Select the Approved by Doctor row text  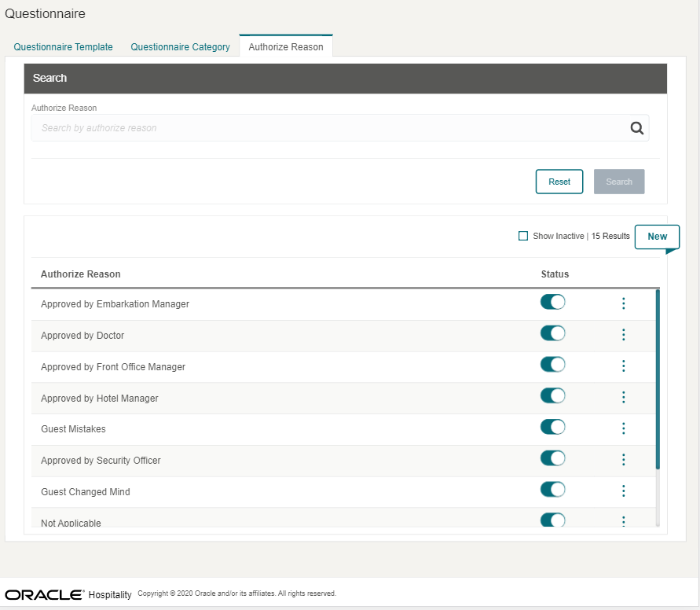(x=82, y=336)
